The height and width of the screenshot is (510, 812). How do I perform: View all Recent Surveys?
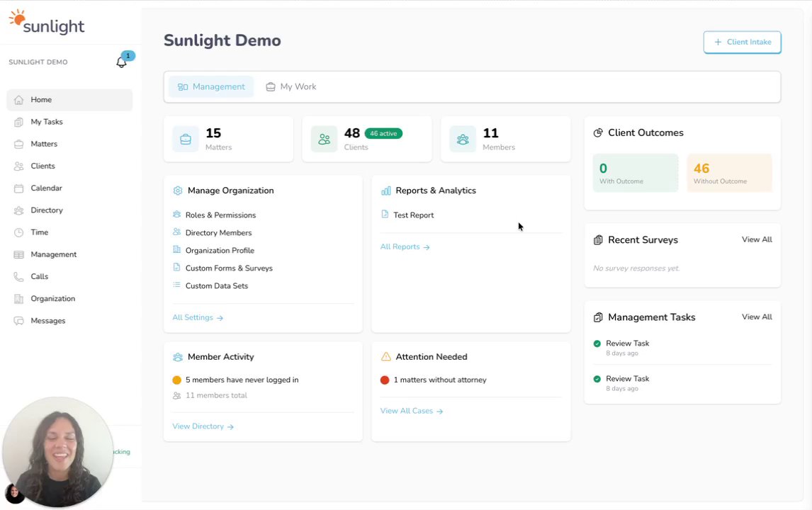(x=757, y=240)
